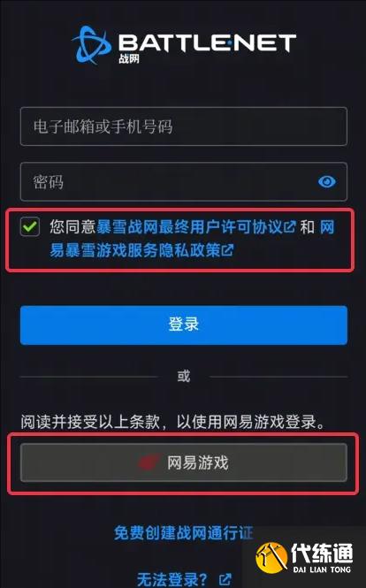Image resolution: width=366 pixels, height=588 pixels.
Task: Log in with the 网易游戏 button
Action: coord(184,462)
